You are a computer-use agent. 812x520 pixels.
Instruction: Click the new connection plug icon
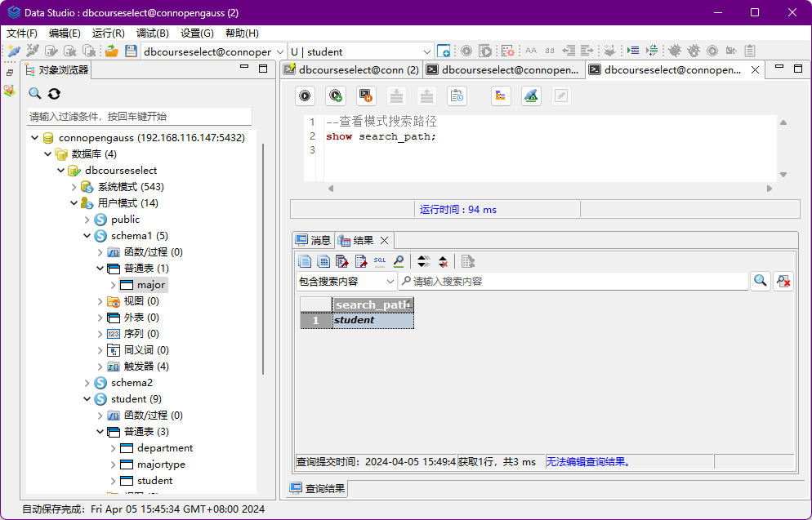pyautogui.click(x=14, y=51)
